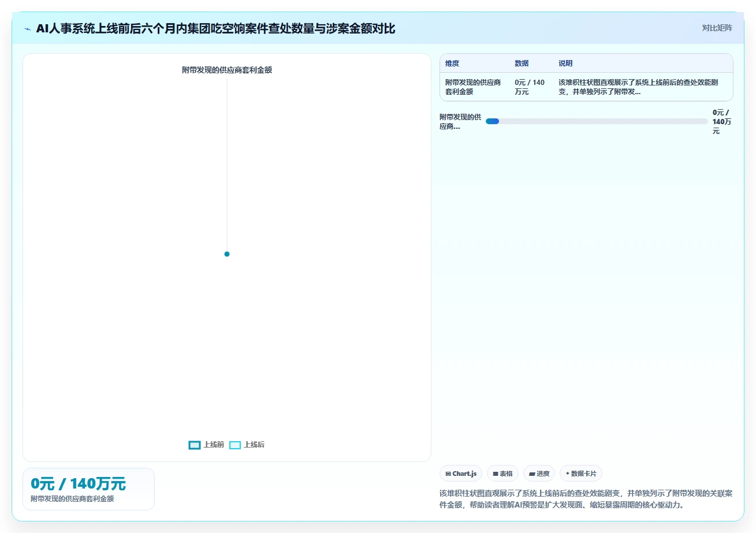Click the 说明 column header
The height and width of the screenshot is (533, 756).
point(565,64)
